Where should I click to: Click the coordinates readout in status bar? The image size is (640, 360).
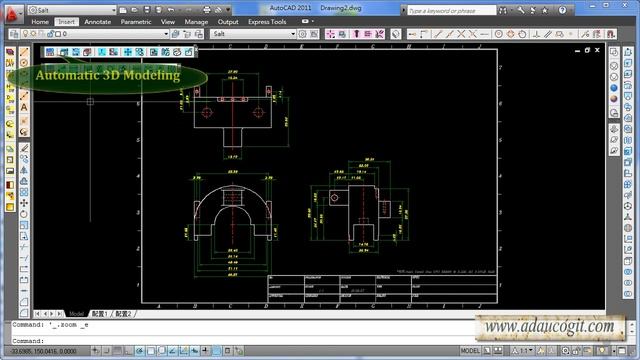pyautogui.click(x=43, y=351)
